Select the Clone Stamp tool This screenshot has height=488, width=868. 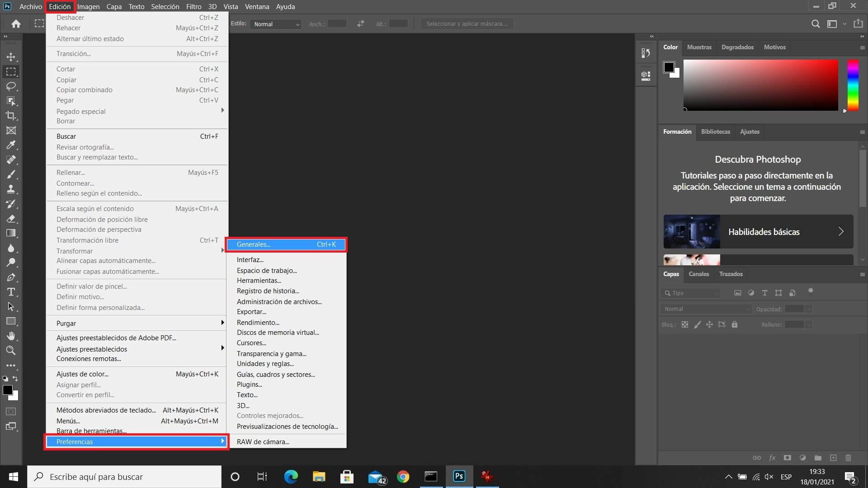(11, 189)
